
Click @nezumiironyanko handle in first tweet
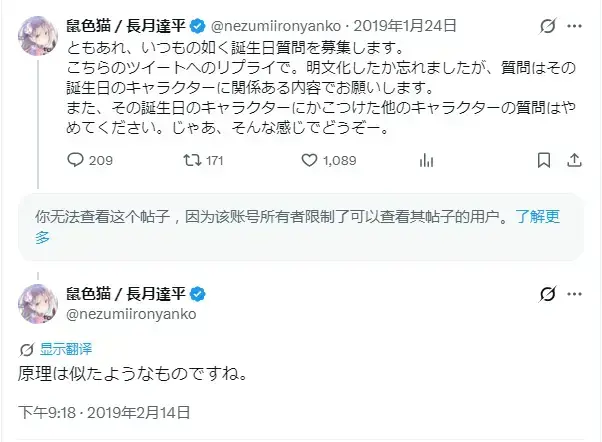[276, 26]
